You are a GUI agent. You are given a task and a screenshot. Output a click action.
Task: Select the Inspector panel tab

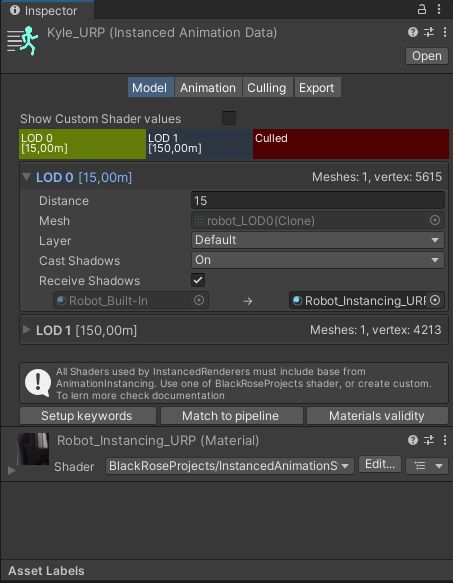[x=47, y=10]
